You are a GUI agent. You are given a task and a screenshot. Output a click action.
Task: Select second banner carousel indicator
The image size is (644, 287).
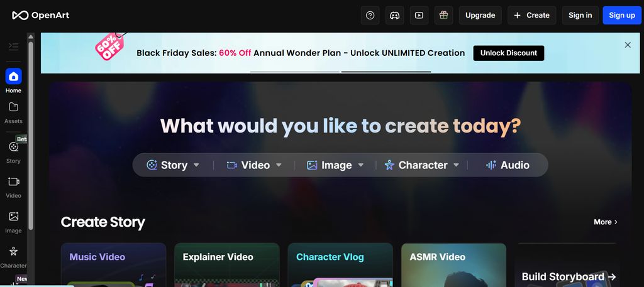[386, 72]
